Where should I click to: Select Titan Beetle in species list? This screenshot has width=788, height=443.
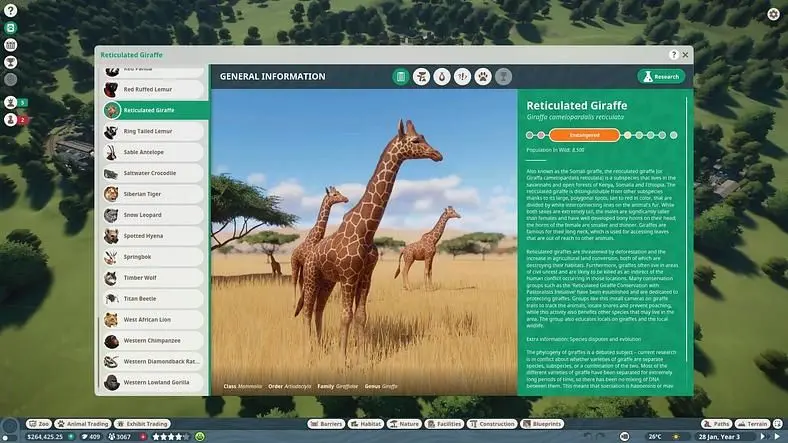click(153, 299)
